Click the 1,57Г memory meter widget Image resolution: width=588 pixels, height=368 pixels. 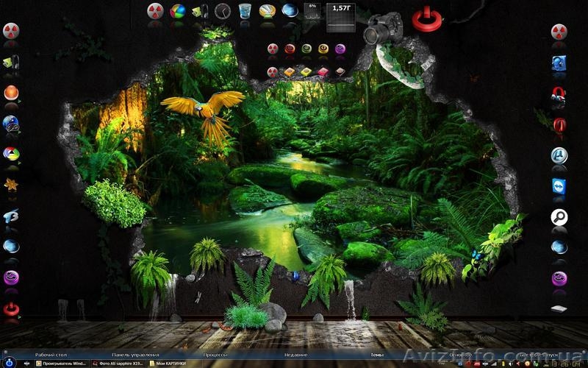[x=340, y=17]
